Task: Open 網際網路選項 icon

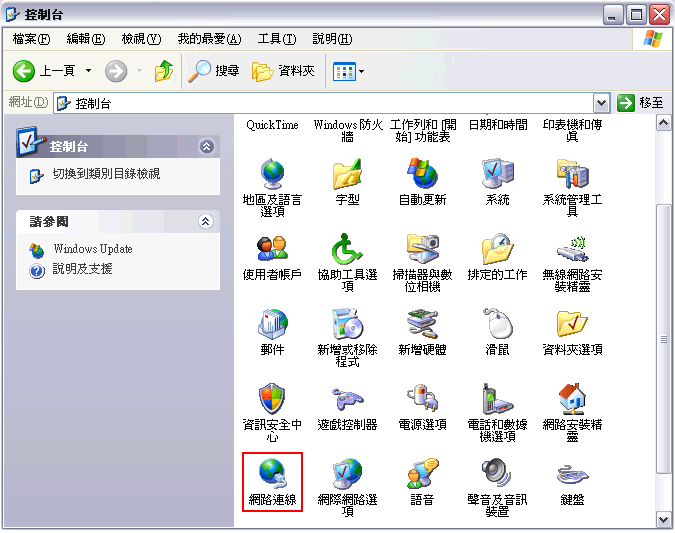Action: [347, 474]
